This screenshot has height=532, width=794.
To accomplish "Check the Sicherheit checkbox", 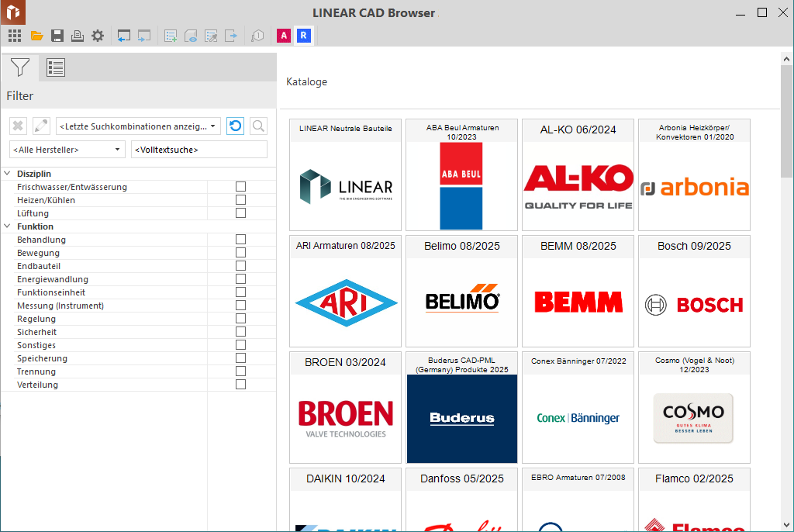I will point(240,331).
